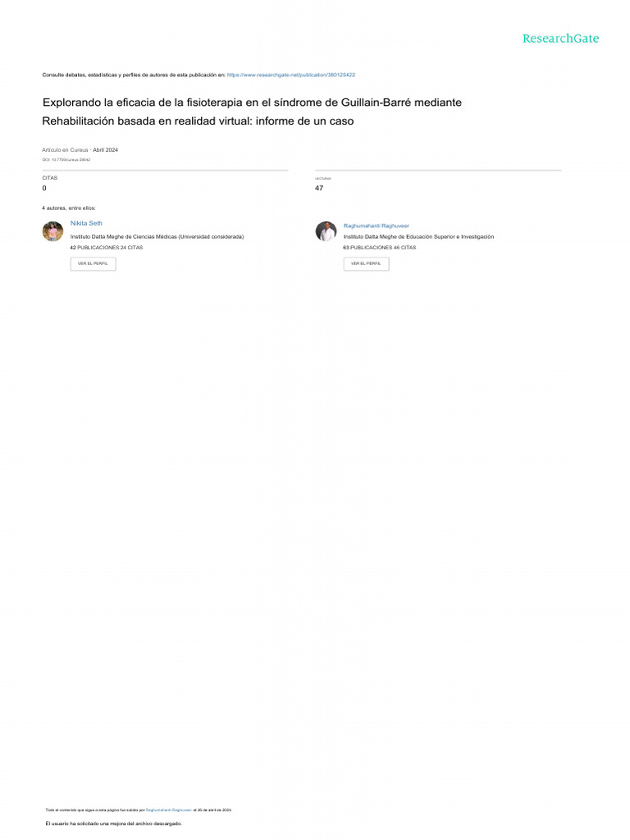The width and height of the screenshot is (630, 840).
Task: Click the 42 PUBLICACIONES 24 CITAS stats
Action: [x=107, y=248]
